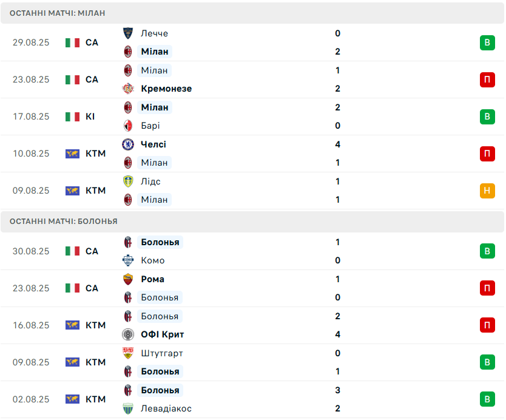Click orange draw badge for Leeds–Milan match
This screenshot has width=506, height=420.
pos(487,191)
